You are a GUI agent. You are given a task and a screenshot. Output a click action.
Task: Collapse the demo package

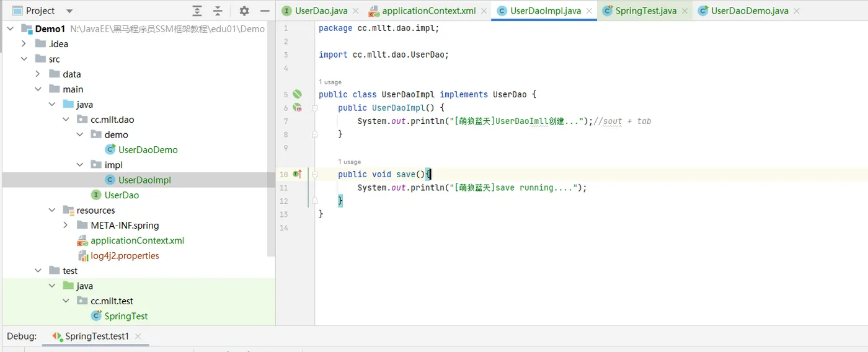[79, 134]
